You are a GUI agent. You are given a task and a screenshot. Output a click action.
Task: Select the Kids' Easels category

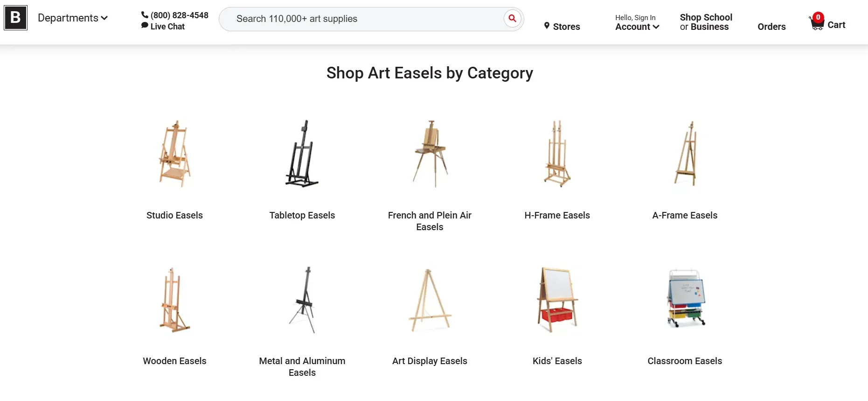point(557,360)
